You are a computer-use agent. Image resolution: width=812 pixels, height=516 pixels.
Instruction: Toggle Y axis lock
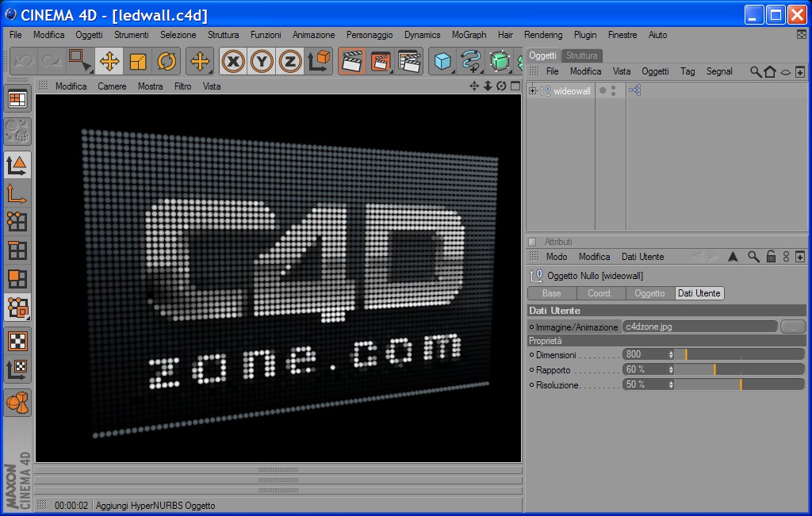262,62
